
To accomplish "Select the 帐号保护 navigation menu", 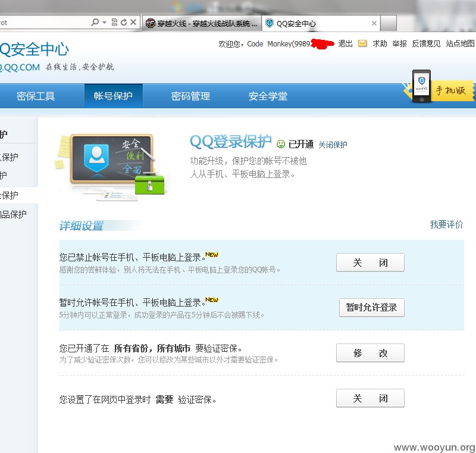I will [113, 96].
